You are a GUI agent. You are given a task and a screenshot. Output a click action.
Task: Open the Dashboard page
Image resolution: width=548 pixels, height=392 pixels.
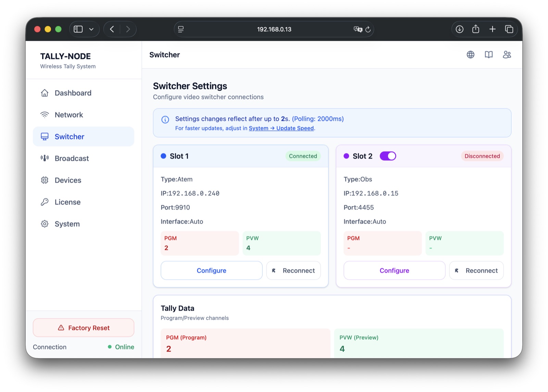tap(84, 93)
